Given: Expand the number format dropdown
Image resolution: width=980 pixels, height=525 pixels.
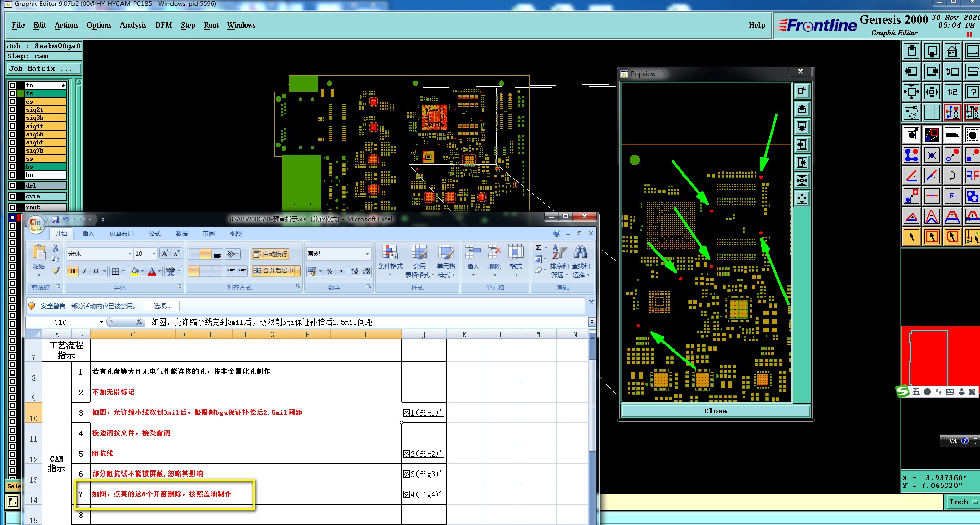Looking at the screenshot, I should click(367, 254).
